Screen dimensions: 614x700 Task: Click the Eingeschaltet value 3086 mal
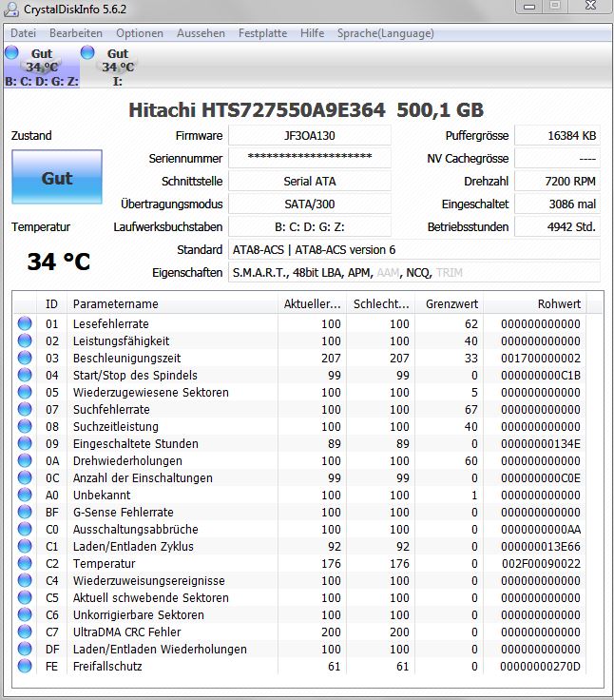[x=557, y=204]
